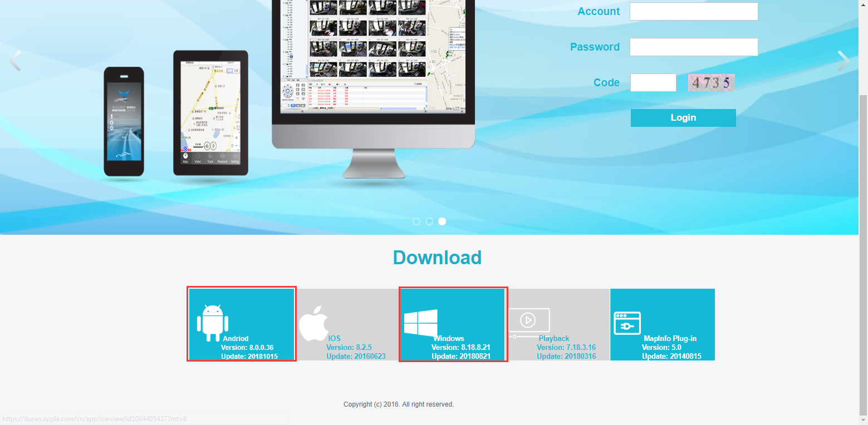Click MapInfo Version: 5.0 text
Image resolution: width=868 pixels, height=425 pixels.
coord(661,347)
